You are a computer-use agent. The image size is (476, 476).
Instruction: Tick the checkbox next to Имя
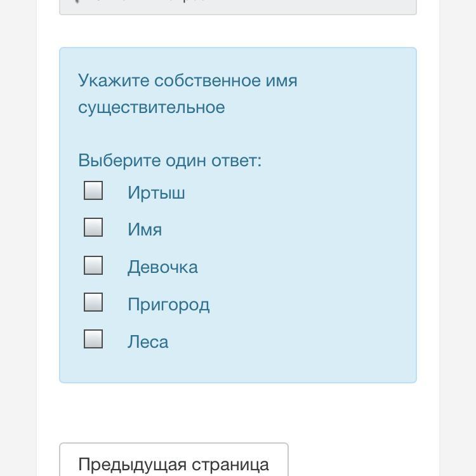(x=93, y=227)
